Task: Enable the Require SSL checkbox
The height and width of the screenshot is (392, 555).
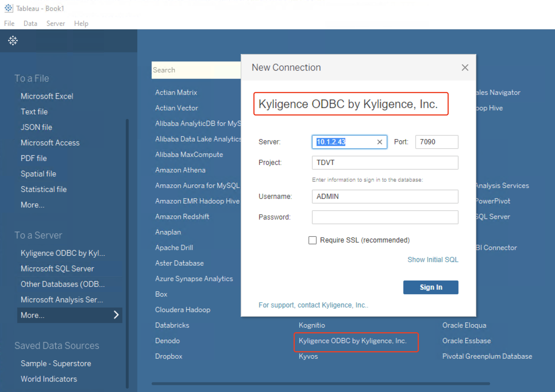Action: pyautogui.click(x=312, y=240)
